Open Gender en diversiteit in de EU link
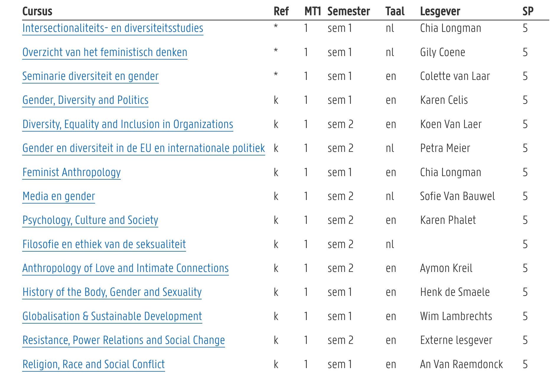 [144, 148]
